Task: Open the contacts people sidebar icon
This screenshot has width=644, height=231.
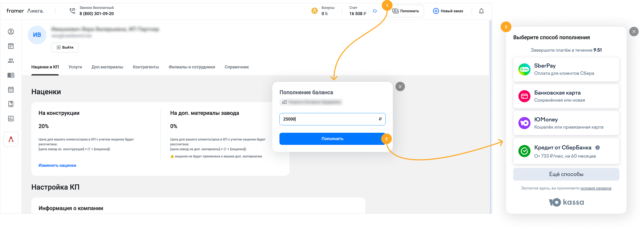Action: click(11, 61)
